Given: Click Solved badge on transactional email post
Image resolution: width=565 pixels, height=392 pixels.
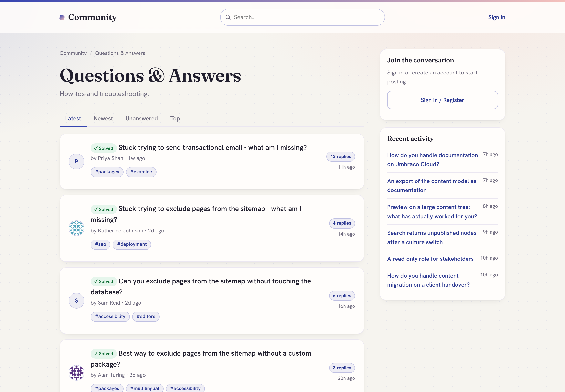Looking at the screenshot, I should point(104,148).
